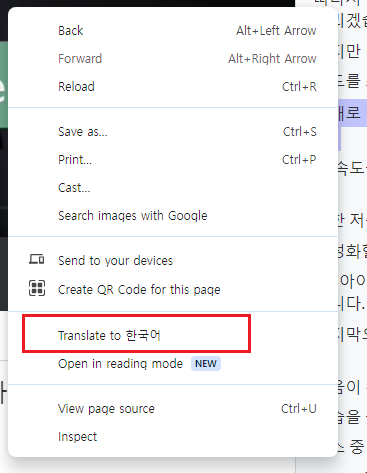Select the Cast... menu entry
Image resolution: width=367 pixels, height=473 pixels.
click(173, 188)
